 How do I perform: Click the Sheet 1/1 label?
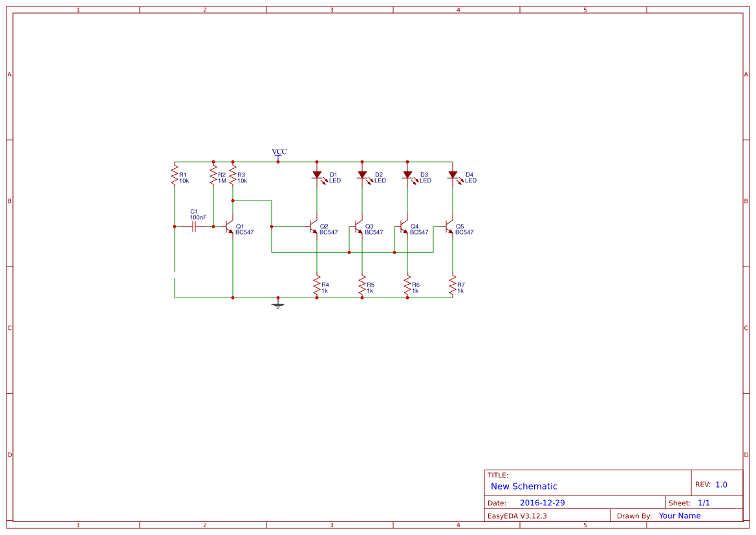[x=704, y=502]
